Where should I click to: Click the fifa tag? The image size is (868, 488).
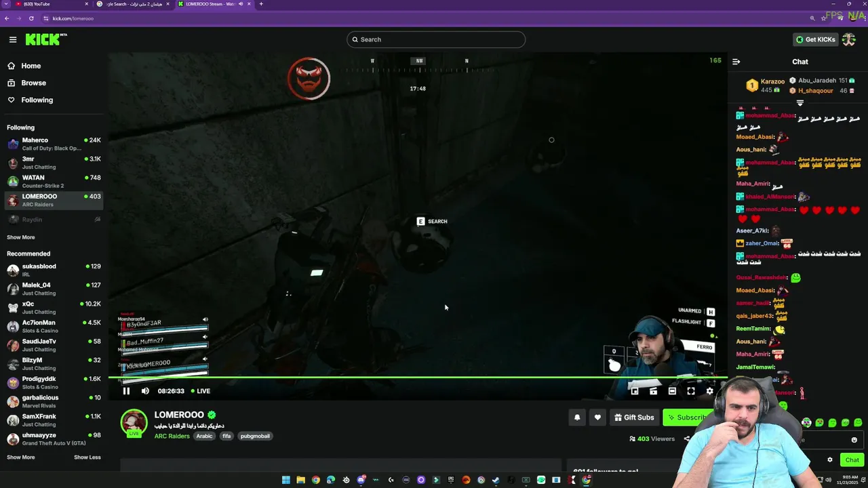pyautogui.click(x=226, y=436)
